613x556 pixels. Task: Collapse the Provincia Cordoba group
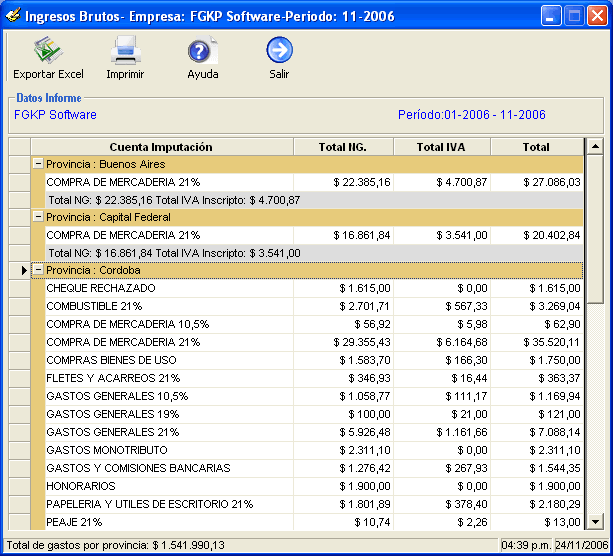(38, 269)
